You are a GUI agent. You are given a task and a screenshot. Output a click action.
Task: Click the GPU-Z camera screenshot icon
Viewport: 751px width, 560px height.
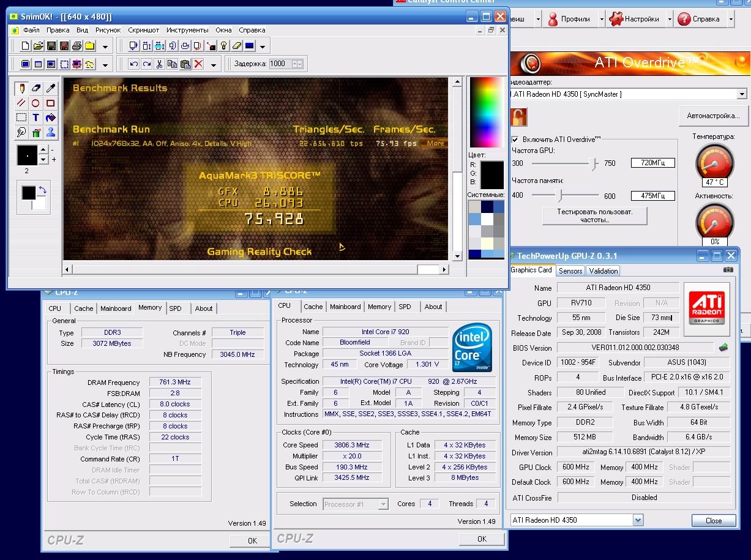728,270
